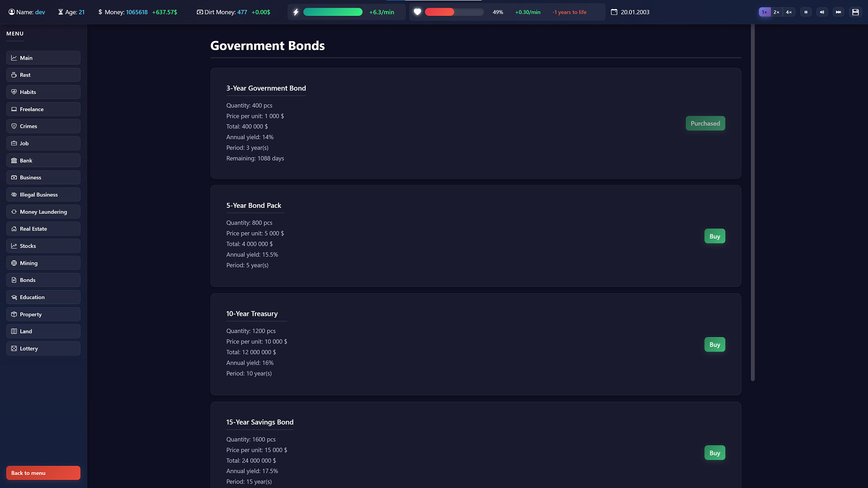Open the Real Estate menu item
868x488 pixels.
pos(43,229)
